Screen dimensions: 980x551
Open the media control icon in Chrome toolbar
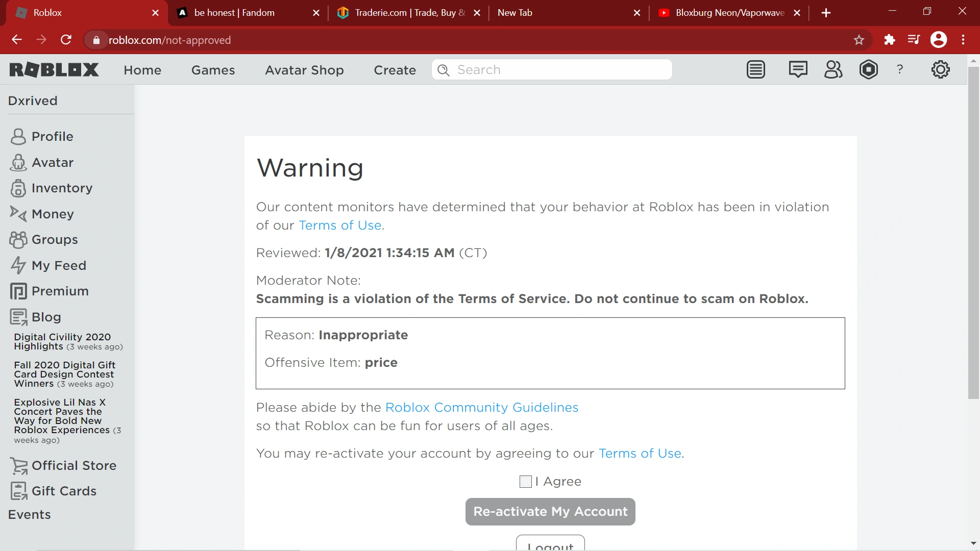(914, 40)
